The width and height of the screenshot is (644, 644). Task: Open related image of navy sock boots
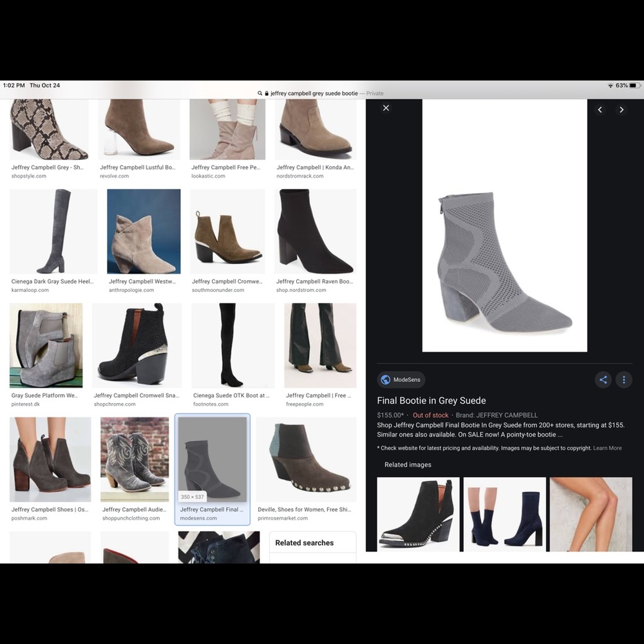pyautogui.click(x=505, y=514)
